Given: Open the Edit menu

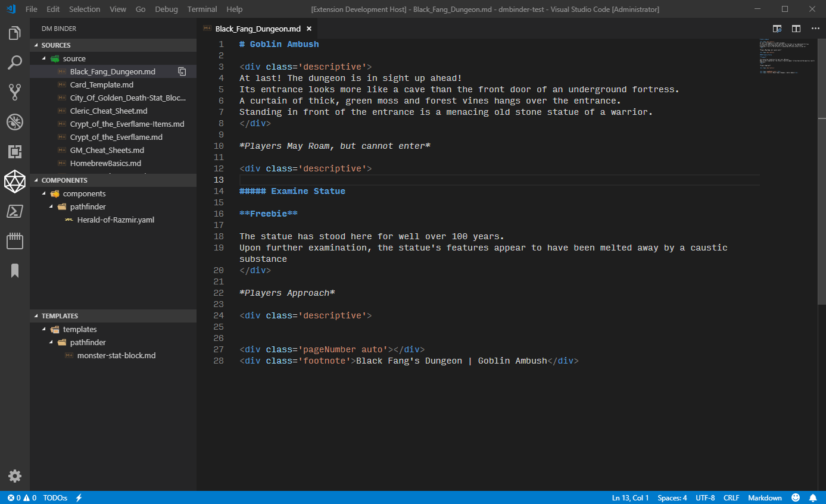Looking at the screenshot, I should pyautogui.click(x=53, y=10).
